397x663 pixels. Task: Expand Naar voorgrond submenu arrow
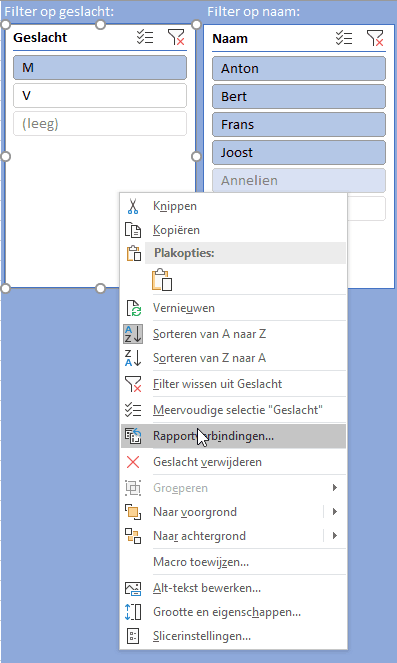(x=335, y=512)
